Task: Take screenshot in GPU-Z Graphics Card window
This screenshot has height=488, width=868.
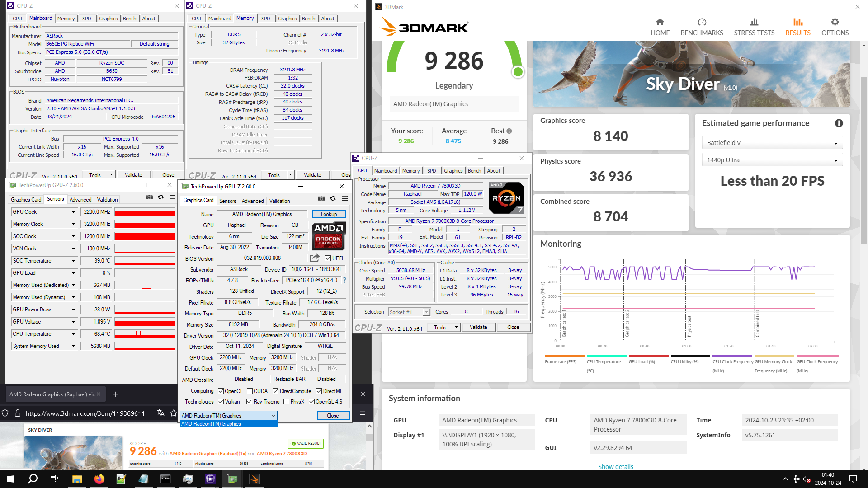Action: pos(321,198)
